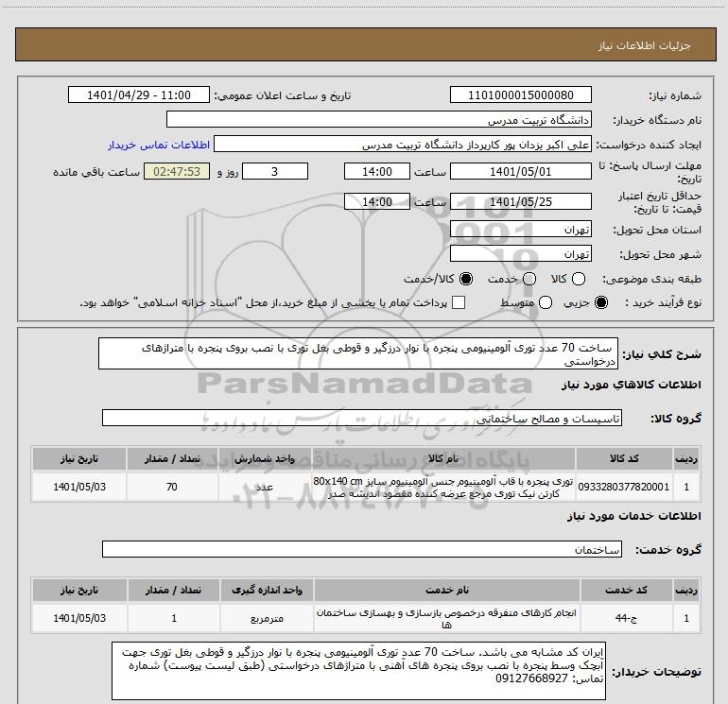Click the service need date 1401/05/03
The width and height of the screenshot is (728, 704).
[x=79, y=618]
